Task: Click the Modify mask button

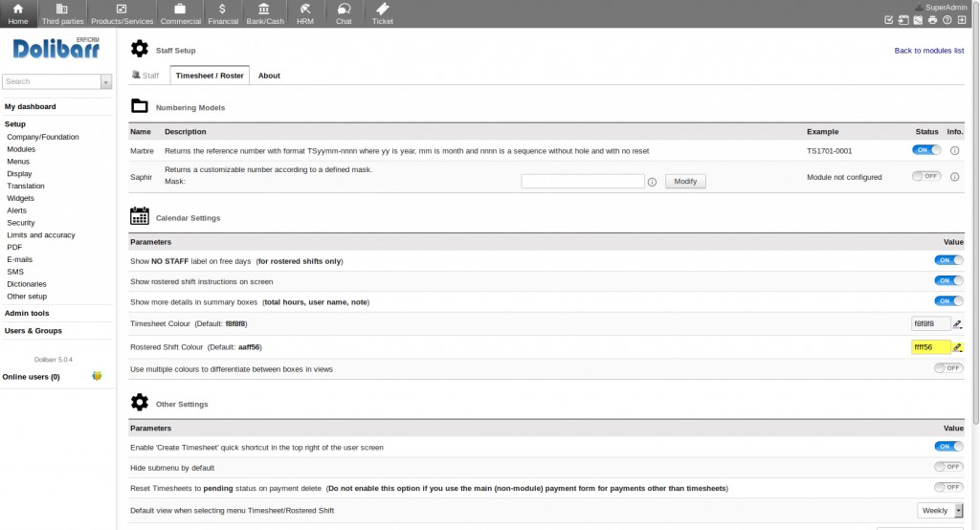Action: [685, 181]
